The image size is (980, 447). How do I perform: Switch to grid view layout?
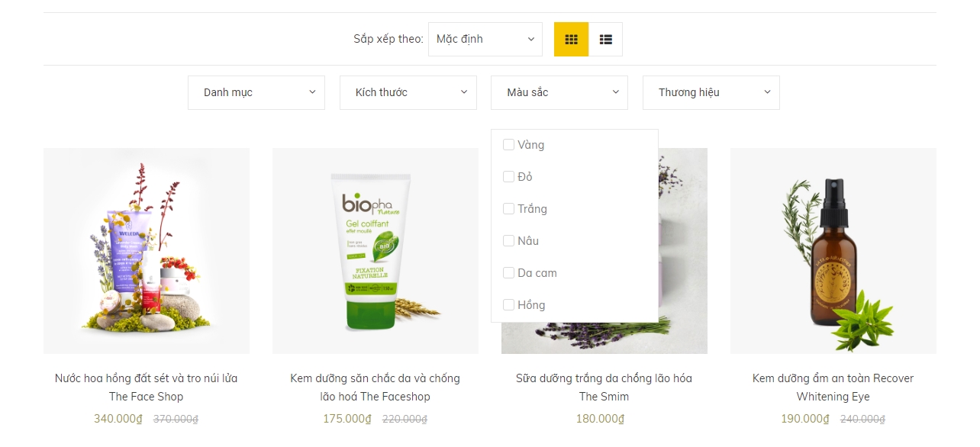[571, 40]
